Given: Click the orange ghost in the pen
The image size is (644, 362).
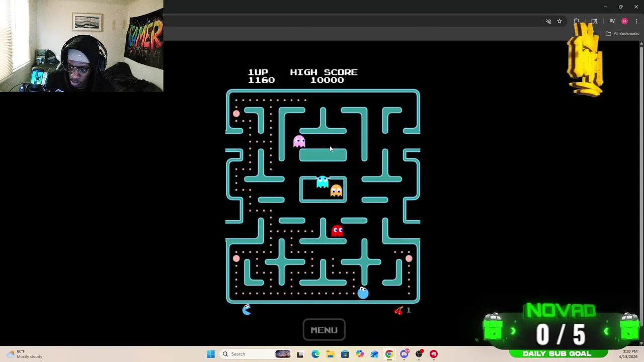Looking at the screenshot, I should [336, 191].
